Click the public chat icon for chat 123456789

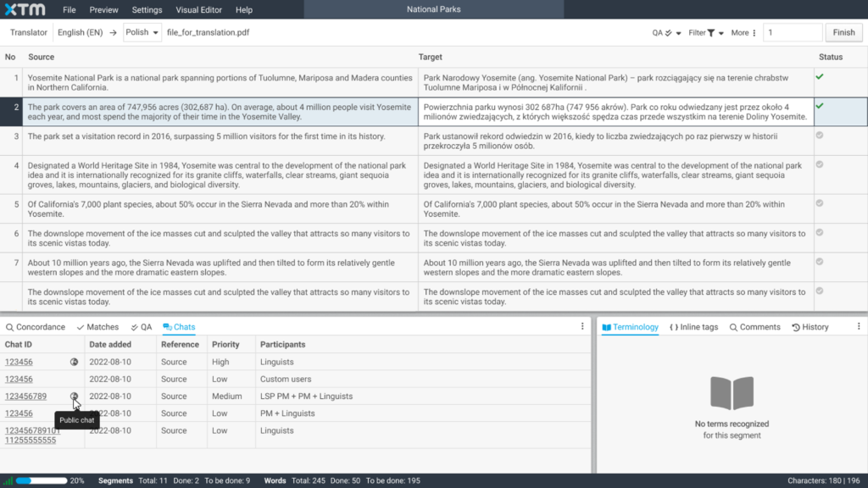pyautogui.click(x=75, y=396)
